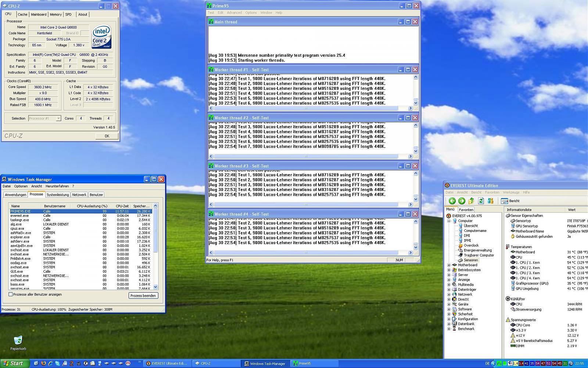Click Wert column header in EVEREST

576,210
